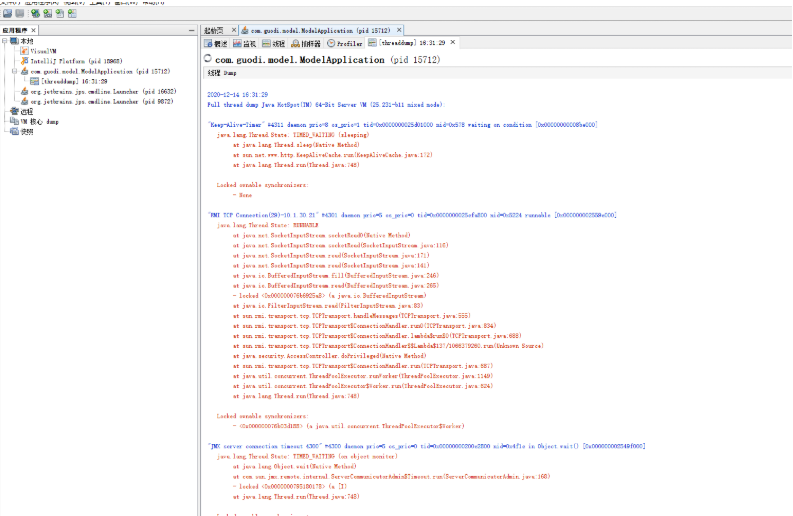Select the VisualVM entry in the applications tree
The width and height of the screenshot is (793, 516).
click(43, 51)
